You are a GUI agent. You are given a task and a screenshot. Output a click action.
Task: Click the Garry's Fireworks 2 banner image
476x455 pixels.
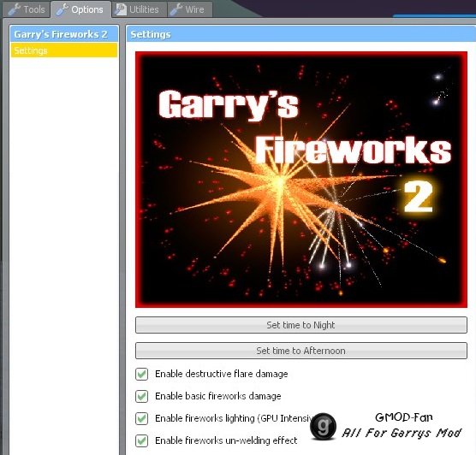coord(301,180)
